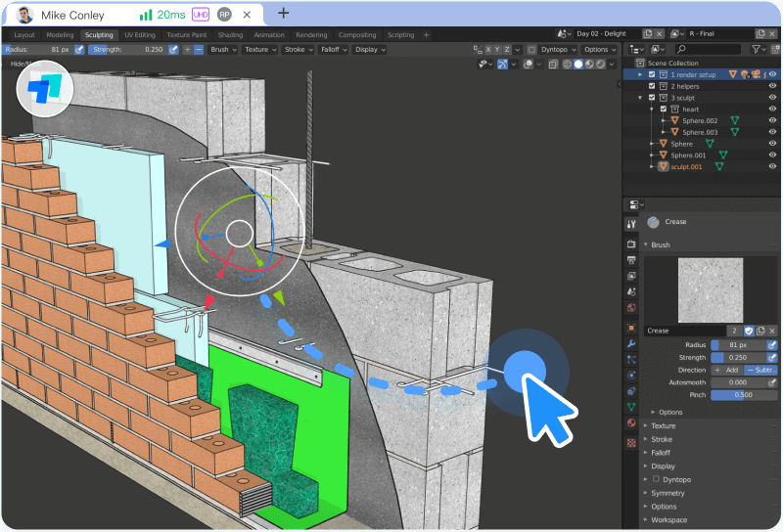The width and height of the screenshot is (783, 532).
Task: Open the material properties sphere icon
Action: [x=631, y=423]
